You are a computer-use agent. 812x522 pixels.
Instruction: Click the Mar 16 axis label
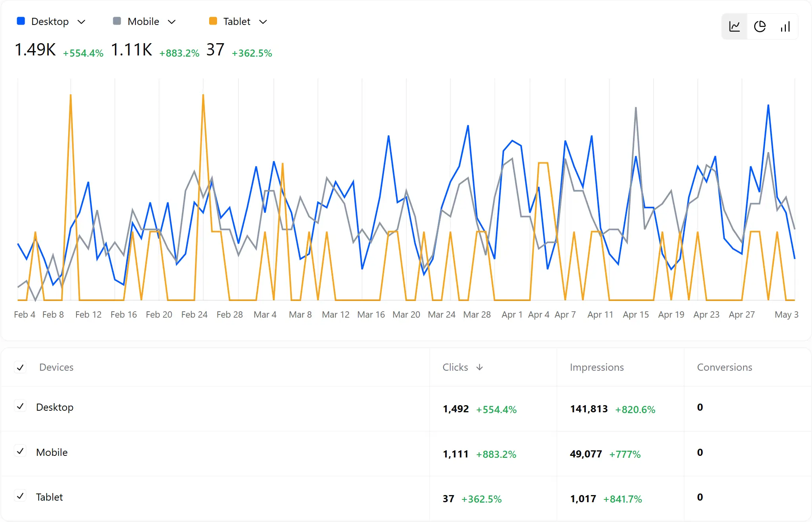(371, 315)
